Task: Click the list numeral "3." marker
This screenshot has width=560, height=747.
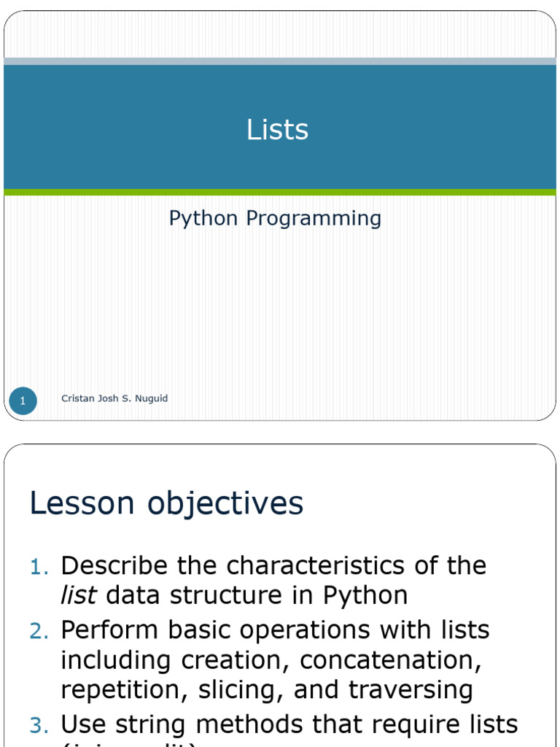Action: pyautogui.click(x=39, y=726)
